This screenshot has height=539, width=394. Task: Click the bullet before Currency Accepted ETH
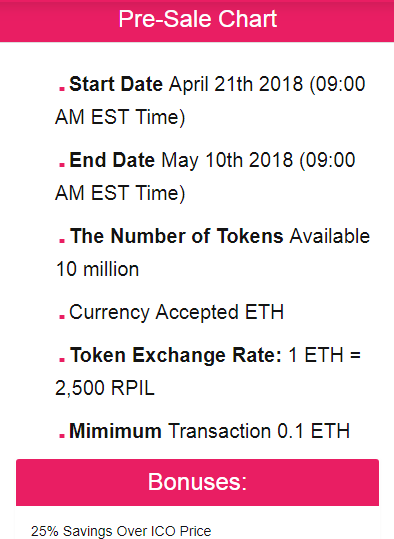(x=62, y=316)
